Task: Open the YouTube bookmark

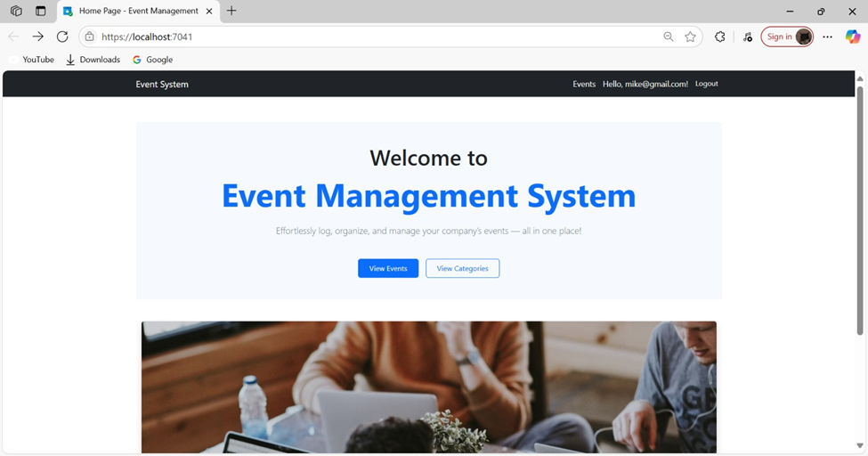Action: click(x=32, y=60)
